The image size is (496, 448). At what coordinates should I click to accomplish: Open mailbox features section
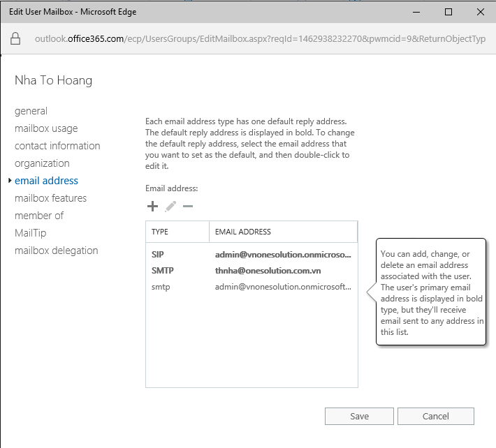[x=50, y=198]
